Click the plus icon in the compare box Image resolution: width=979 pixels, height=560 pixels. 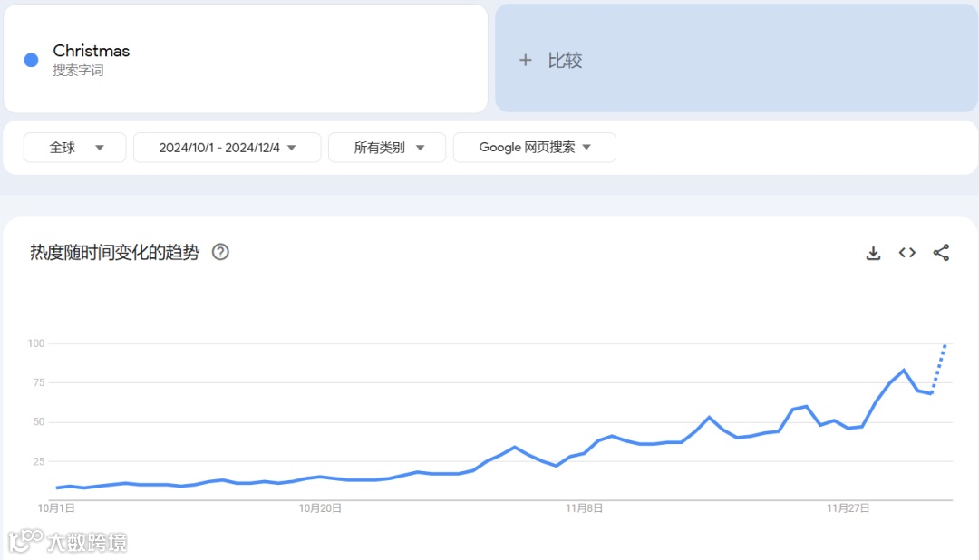(526, 60)
